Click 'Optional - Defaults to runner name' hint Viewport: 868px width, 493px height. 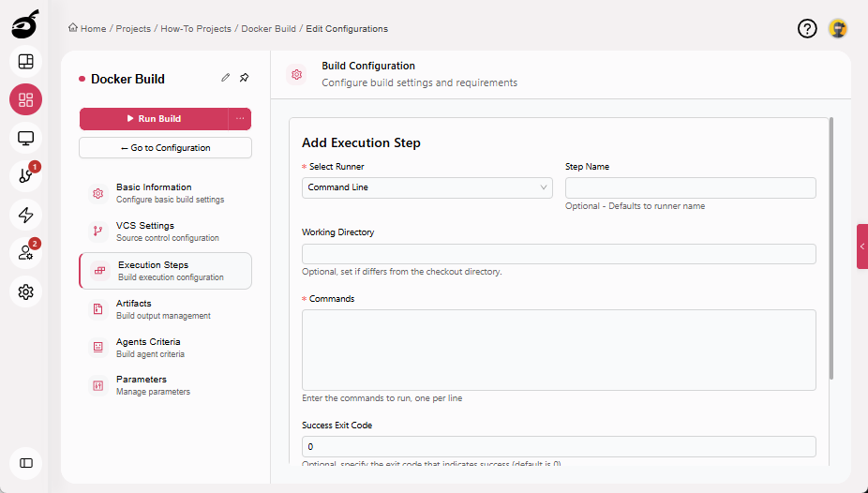tap(635, 206)
